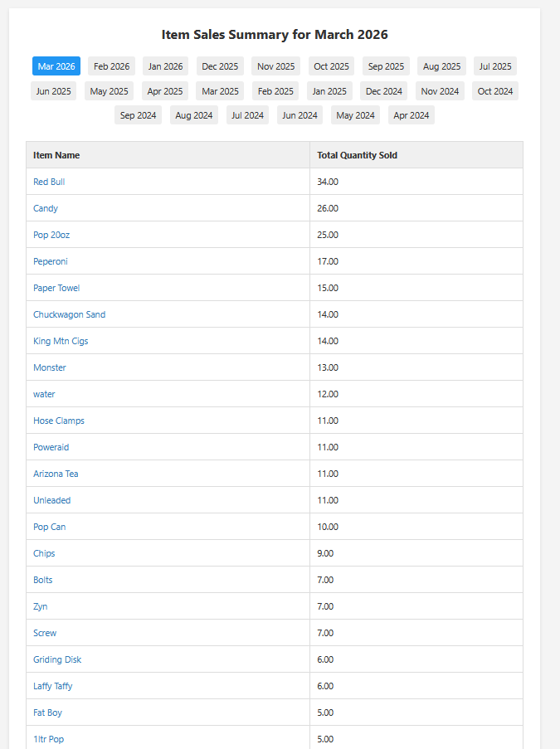Open the Pop 20oz item details
Image resolution: width=560 pixels, height=749 pixels.
coord(51,235)
